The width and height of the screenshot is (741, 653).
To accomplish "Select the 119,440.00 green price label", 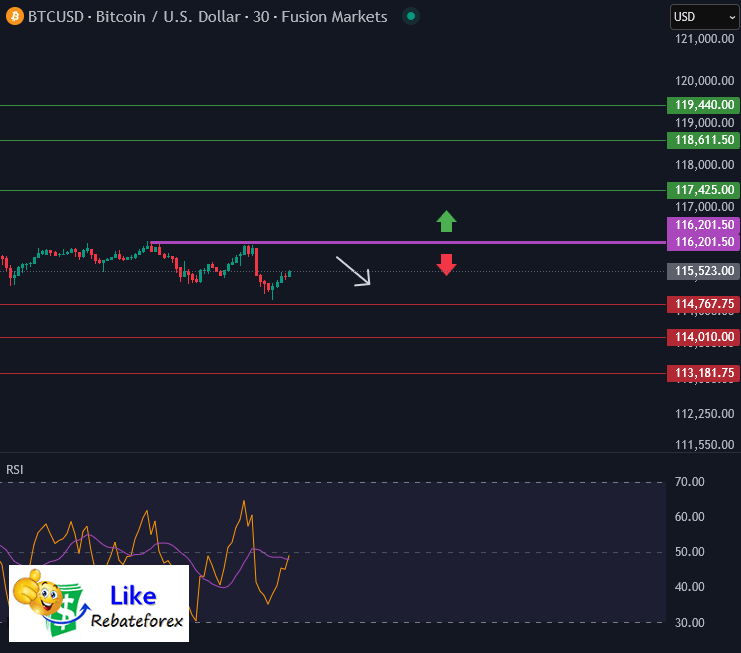I will 703,105.
